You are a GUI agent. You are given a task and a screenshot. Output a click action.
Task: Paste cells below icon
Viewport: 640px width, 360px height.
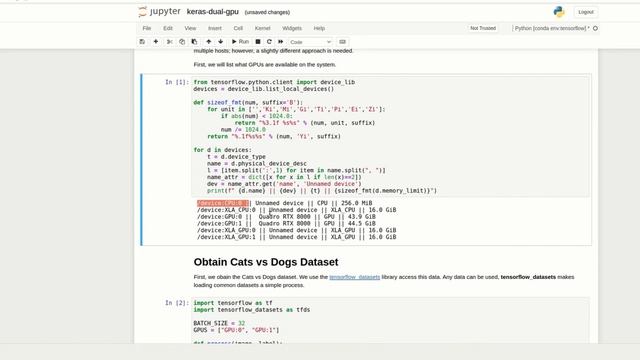194,42
